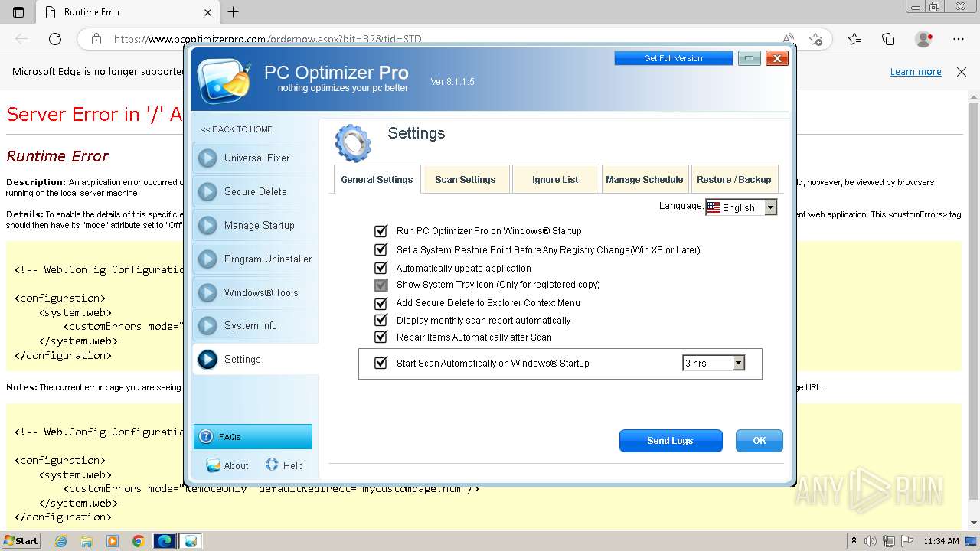Click the Windows Start button
This screenshot has width=980, height=551.
tap(21, 541)
